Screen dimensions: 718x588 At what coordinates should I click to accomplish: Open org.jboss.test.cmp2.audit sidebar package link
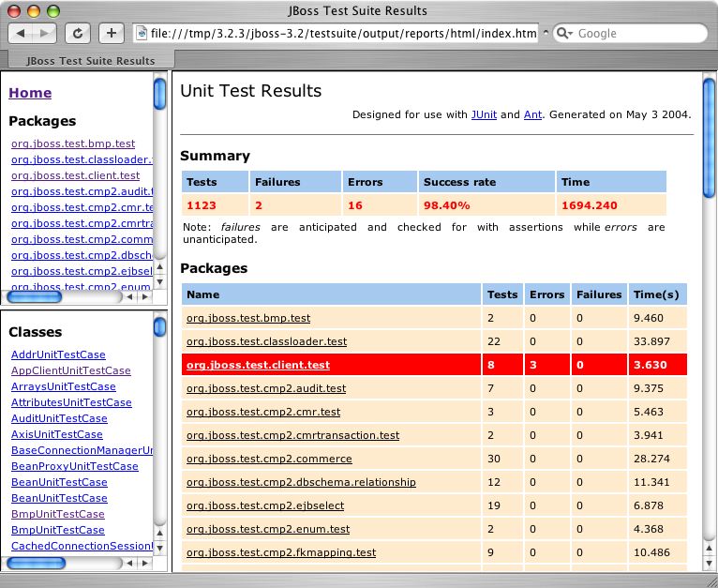point(82,191)
